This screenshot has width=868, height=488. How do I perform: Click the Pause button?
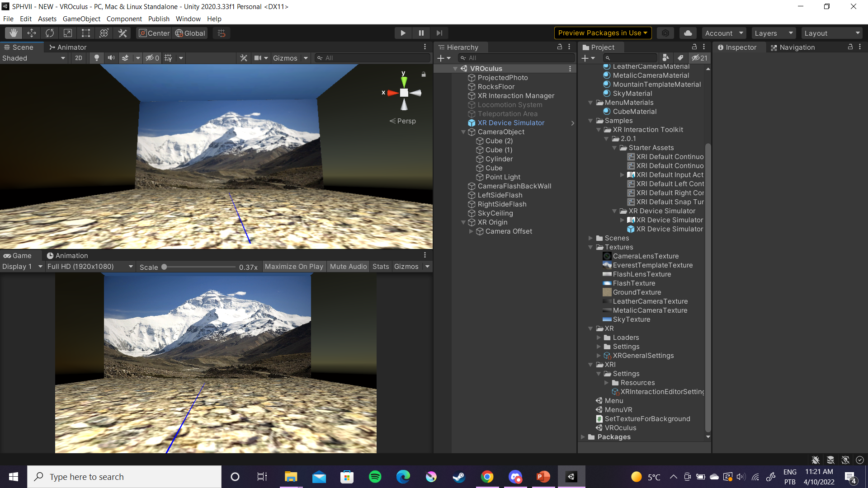(x=421, y=33)
